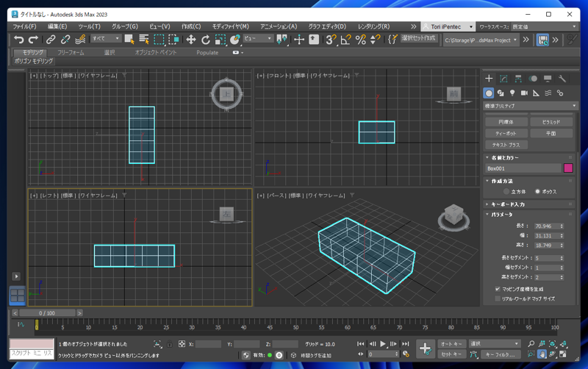Screen dimensions: 588x369
Task: Click the Undo arrow in the main toolbar
Action: tap(19, 40)
